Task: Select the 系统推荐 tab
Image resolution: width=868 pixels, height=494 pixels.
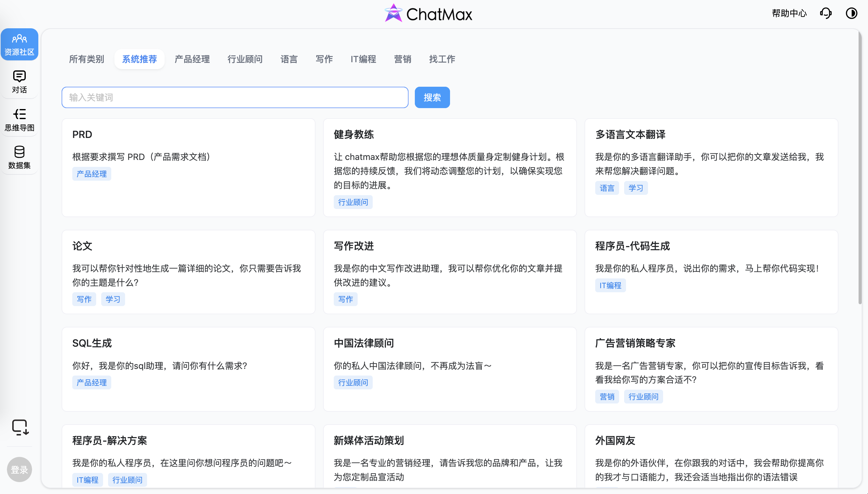Action: (140, 59)
